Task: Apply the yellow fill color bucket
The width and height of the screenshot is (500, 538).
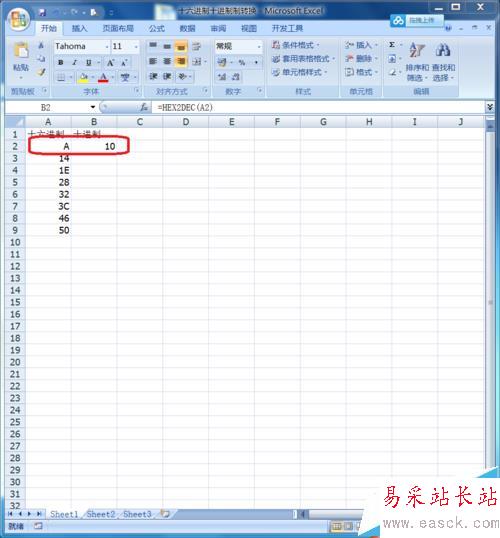Action: click(x=83, y=77)
